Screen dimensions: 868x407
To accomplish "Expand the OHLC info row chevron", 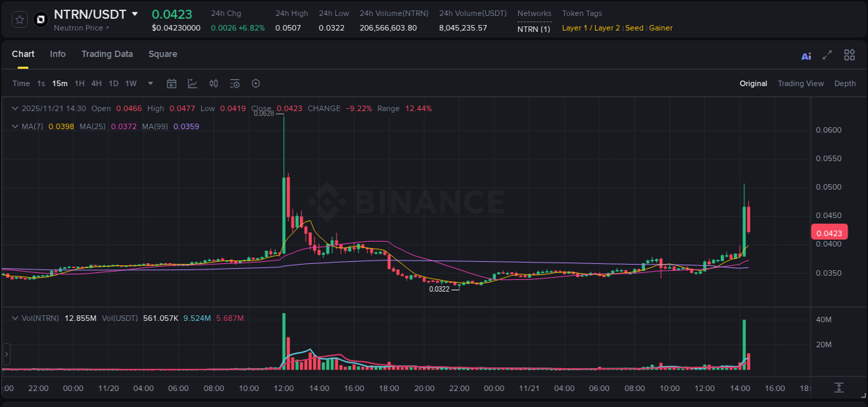I will pos(14,108).
